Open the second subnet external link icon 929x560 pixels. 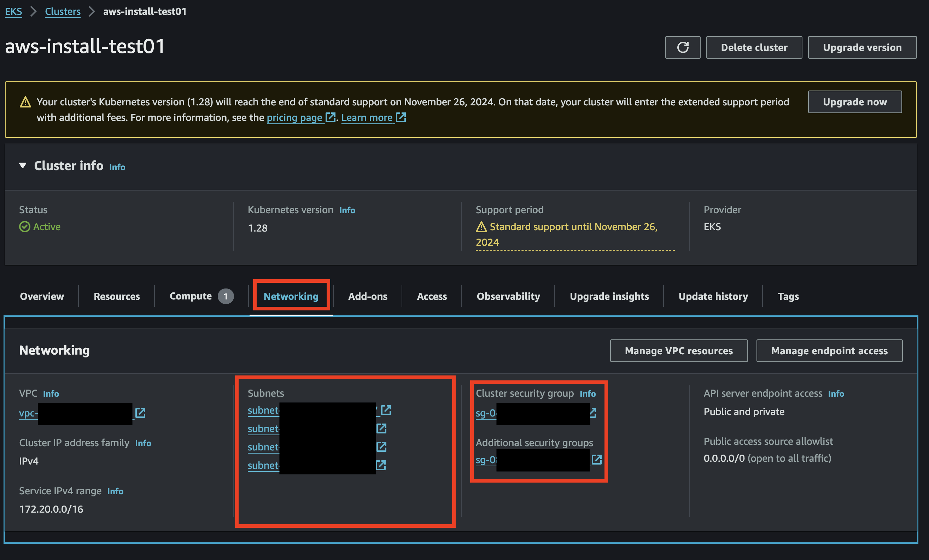click(381, 428)
